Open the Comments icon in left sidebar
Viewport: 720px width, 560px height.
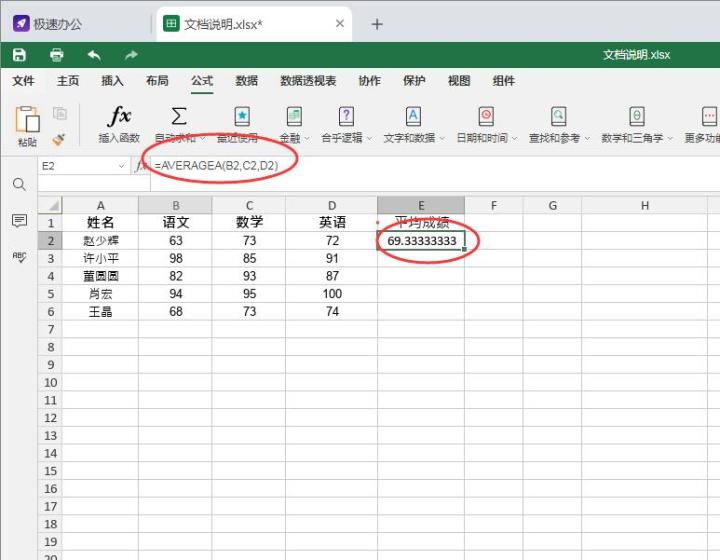tap(19, 221)
